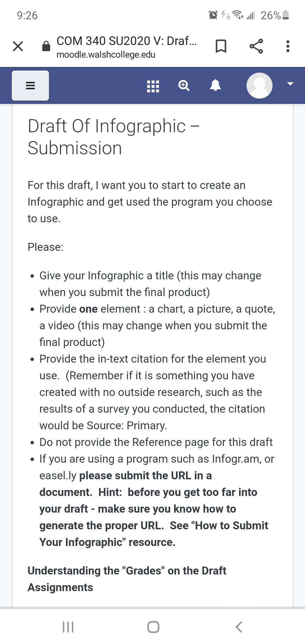
Task: Open the three-dot browser menu
Action: (x=288, y=46)
